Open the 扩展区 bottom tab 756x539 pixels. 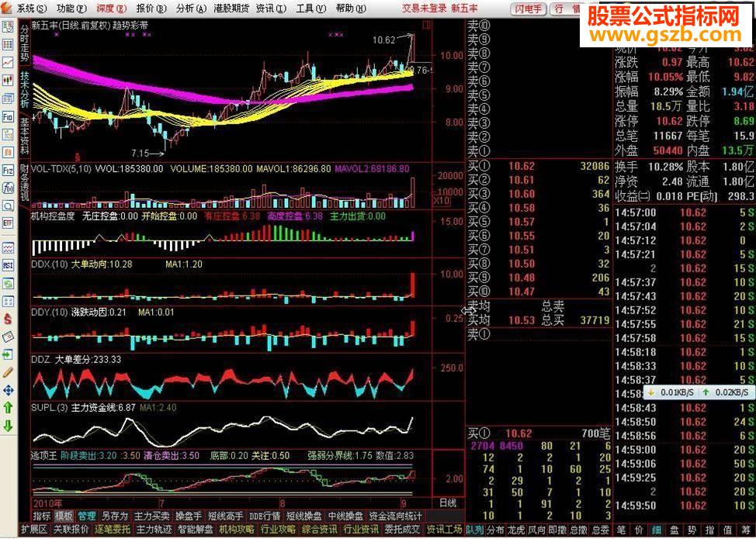tap(33, 530)
